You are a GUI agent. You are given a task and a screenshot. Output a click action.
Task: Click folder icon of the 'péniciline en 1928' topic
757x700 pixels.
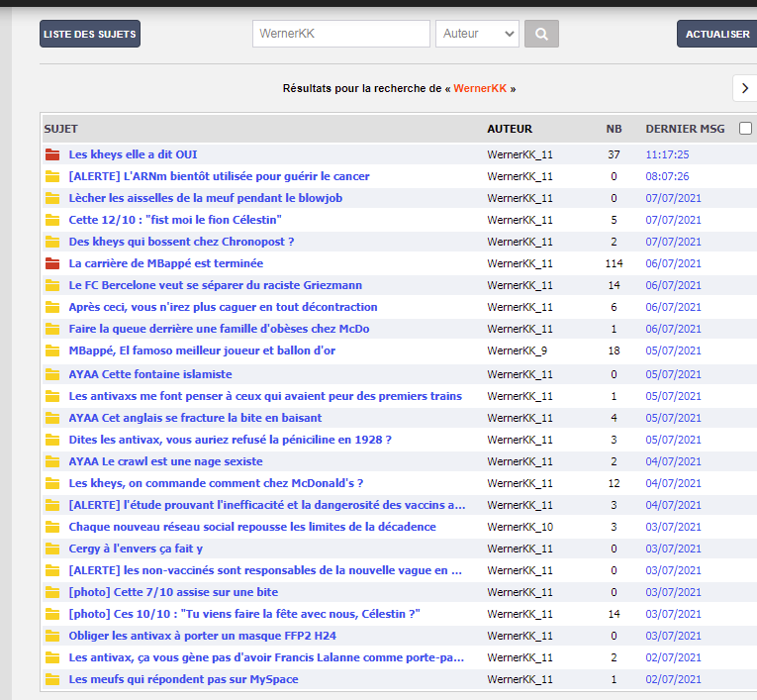click(x=52, y=440)
